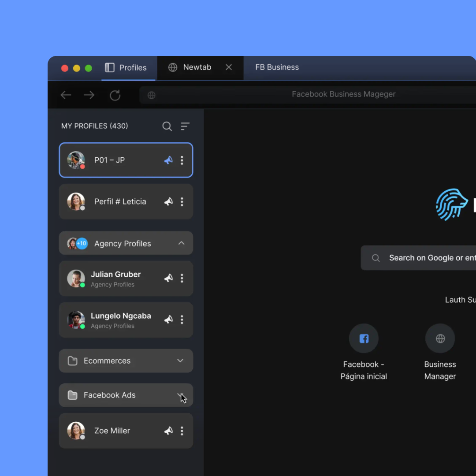Viewport: 476px width, 476px height.
Task: Click Agency Profiles subtitle under Julian Gruber
Action: [113, 284]
